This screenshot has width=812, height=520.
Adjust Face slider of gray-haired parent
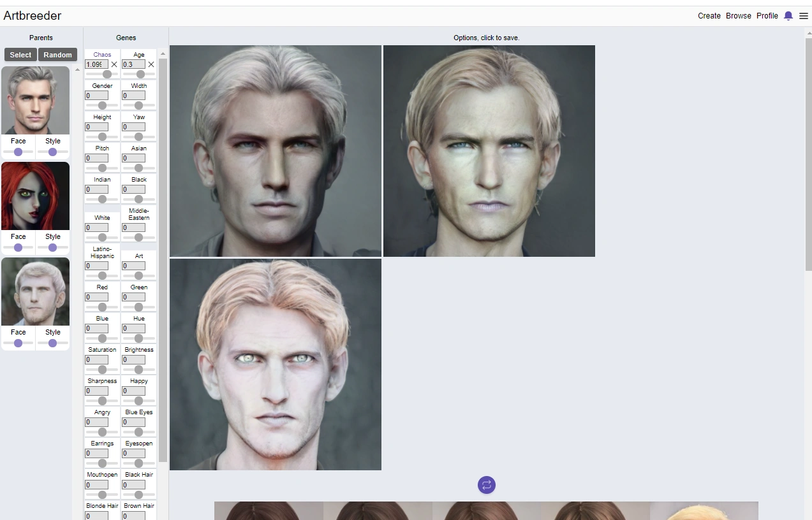(x=18, y=152)
